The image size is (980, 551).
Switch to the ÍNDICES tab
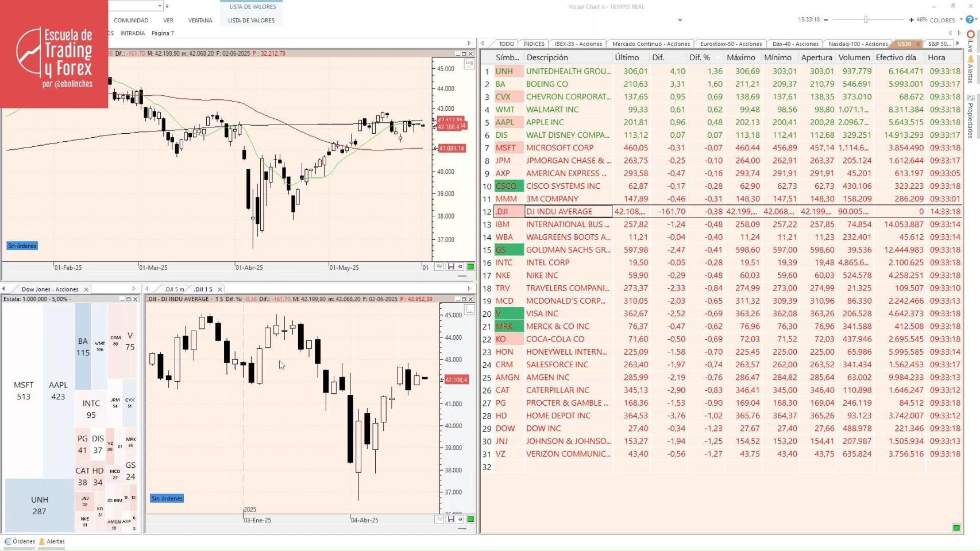pyautogui.click(x=533, y=43)
